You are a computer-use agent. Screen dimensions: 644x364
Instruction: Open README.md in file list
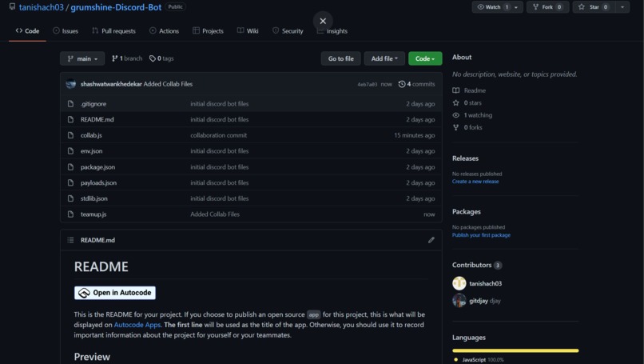(x=97, y=120)
